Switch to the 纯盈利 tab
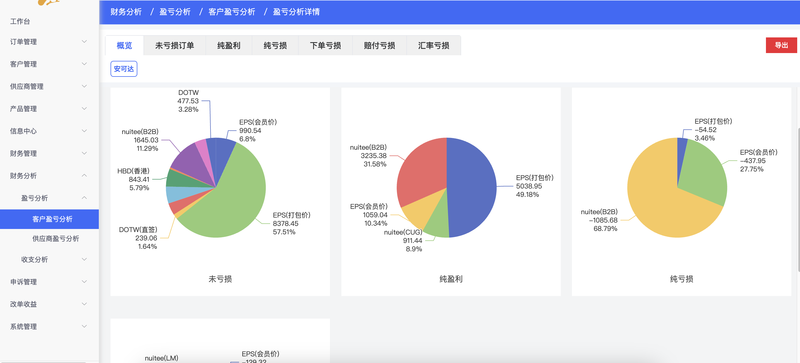 229,45
